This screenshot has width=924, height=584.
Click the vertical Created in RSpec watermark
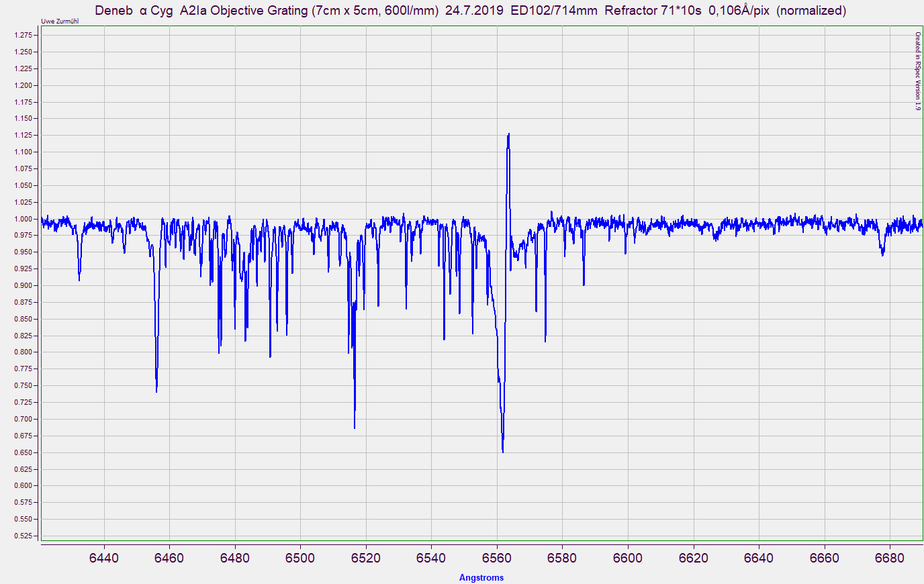(x=917, y=71)
